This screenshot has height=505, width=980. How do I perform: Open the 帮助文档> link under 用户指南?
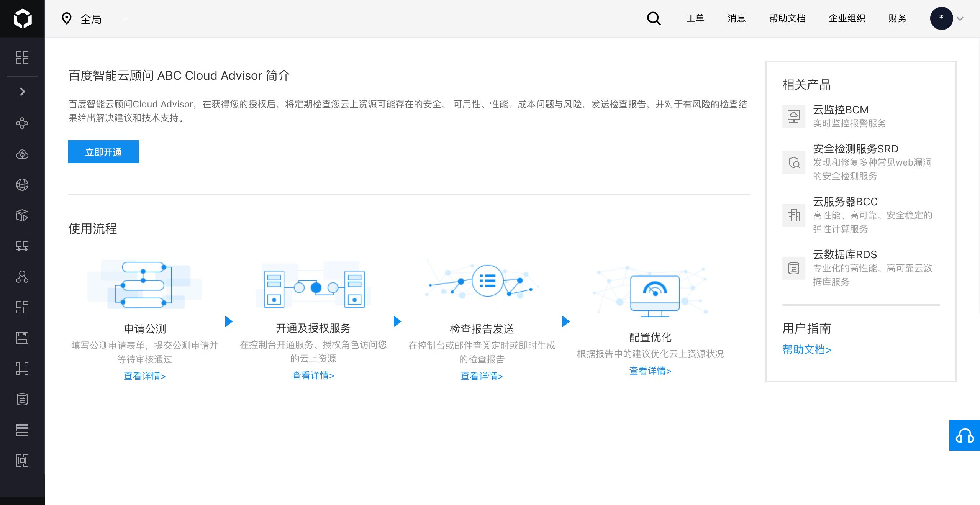click(807, 349)
